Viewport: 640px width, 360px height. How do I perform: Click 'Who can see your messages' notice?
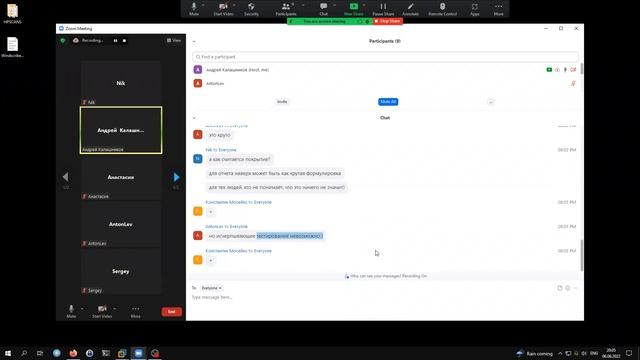[386, 276]
